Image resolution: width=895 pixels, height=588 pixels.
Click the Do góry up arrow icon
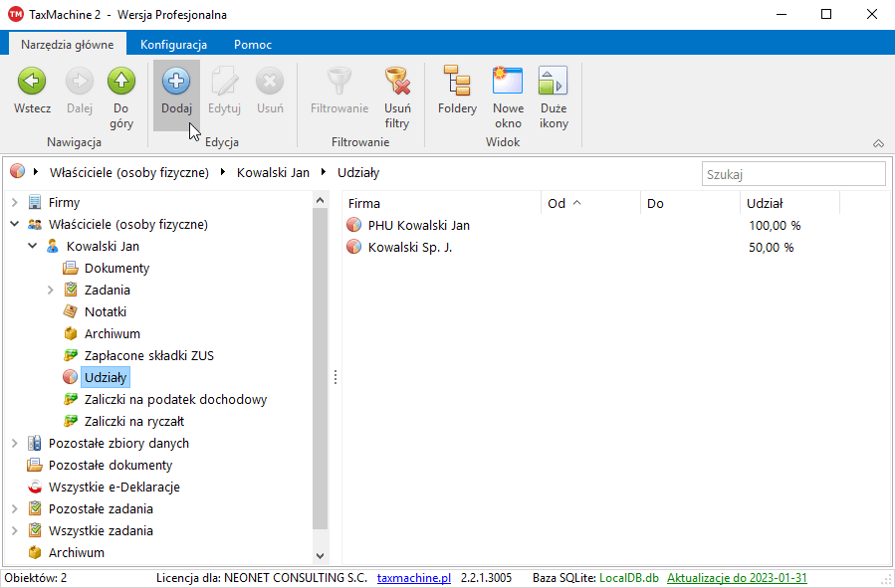(x=121, y=82)
